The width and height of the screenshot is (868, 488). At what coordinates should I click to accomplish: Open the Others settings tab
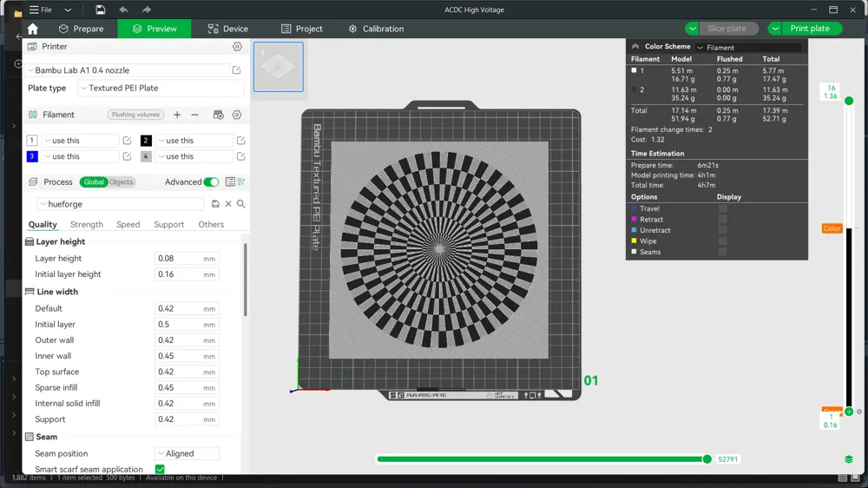pos(211,224)
